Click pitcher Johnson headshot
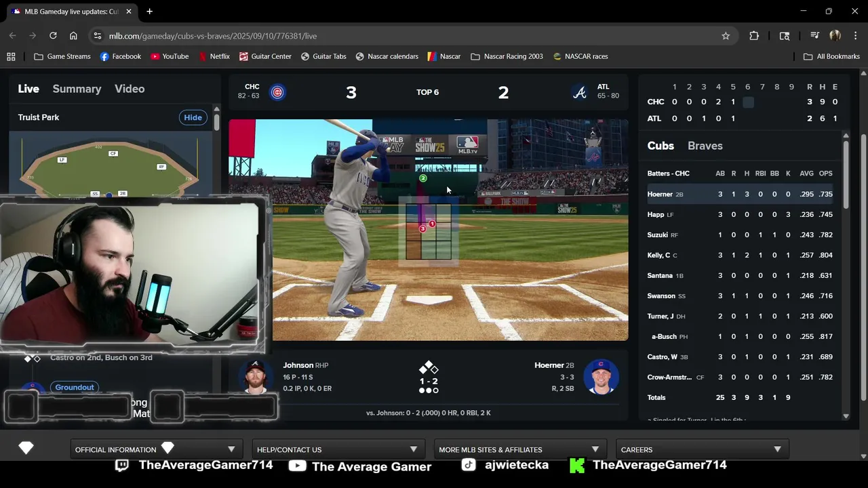The width and height of the screenshot is (868, 488). (x=256, y=376)
